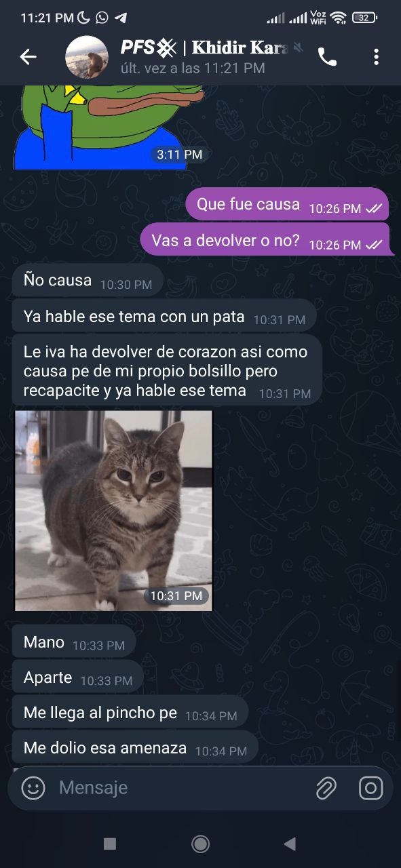
Task: Select the 'Ya hable ese tema con un pata' message
Action: [164, 316]
